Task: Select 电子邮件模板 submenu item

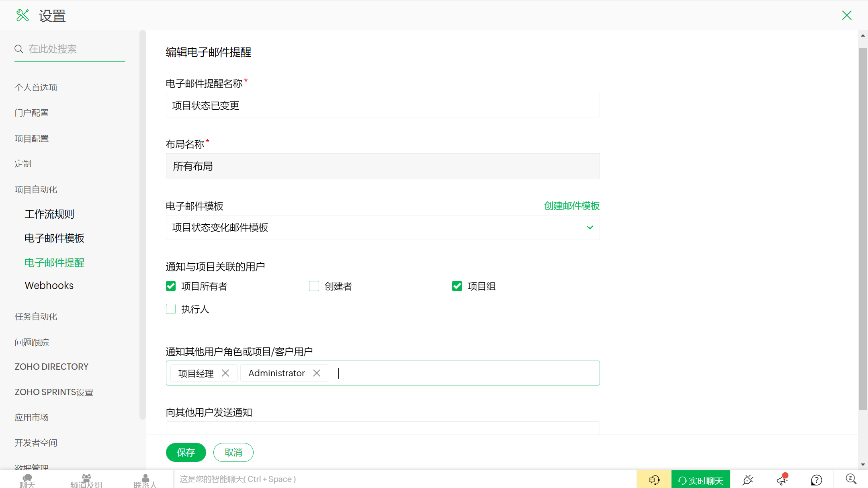Action: (x=55, y=238)
